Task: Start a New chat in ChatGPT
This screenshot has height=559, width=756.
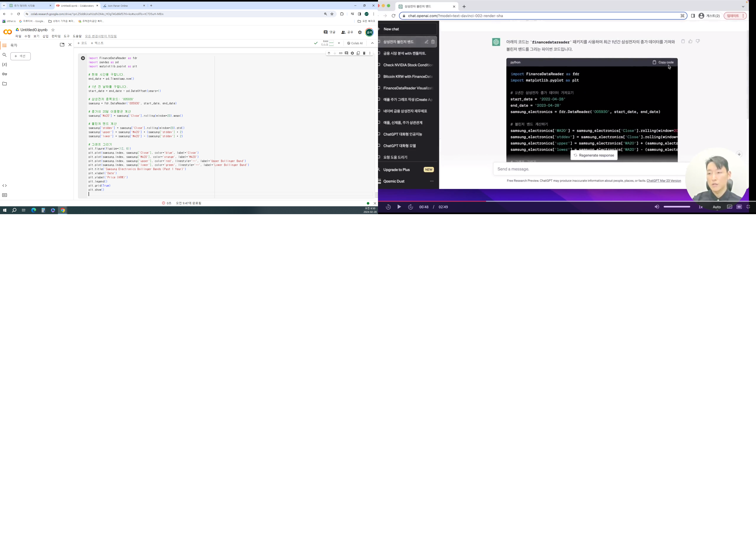Action: tap(408, 29)
